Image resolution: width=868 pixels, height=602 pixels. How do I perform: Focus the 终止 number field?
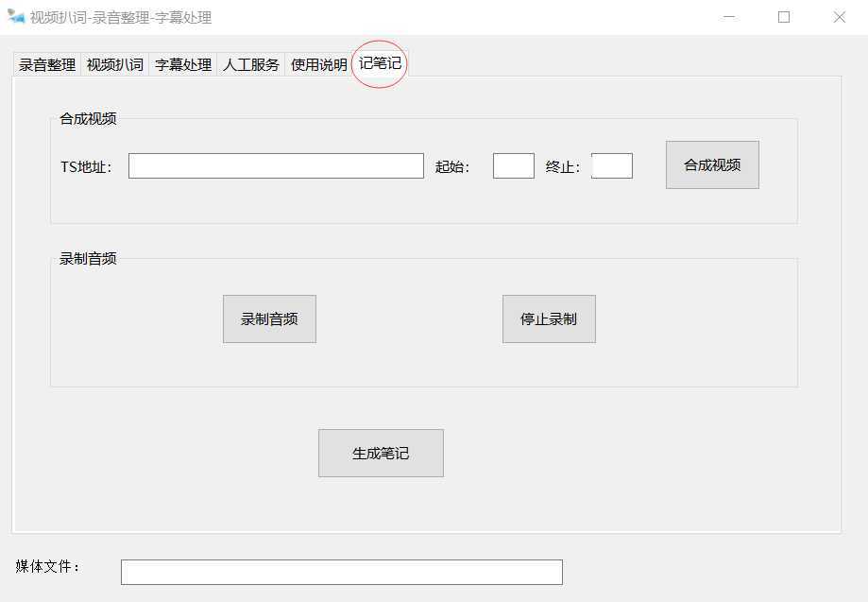[x=612, y=166]
